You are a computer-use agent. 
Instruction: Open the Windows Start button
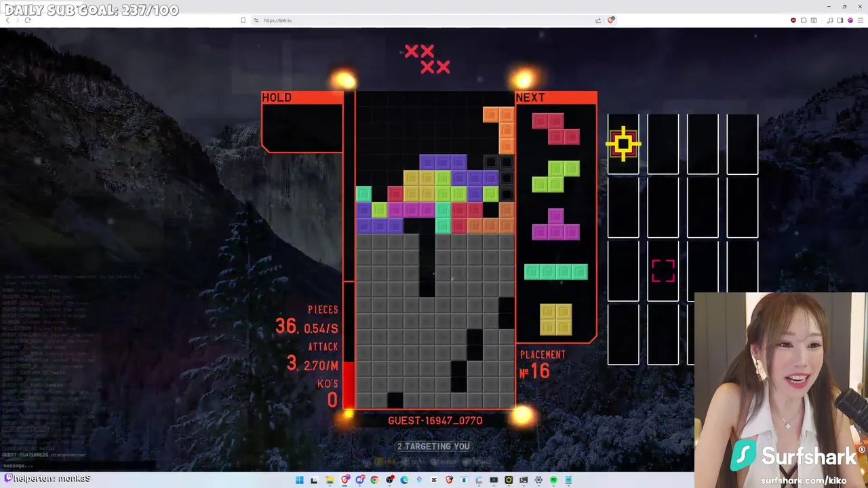coord(300,481)
